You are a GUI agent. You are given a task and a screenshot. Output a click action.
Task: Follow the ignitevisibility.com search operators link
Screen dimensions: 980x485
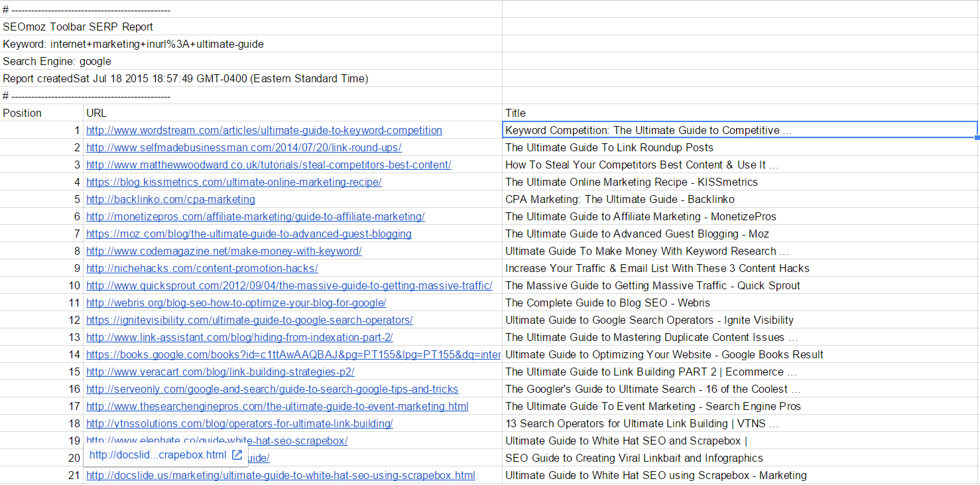[249, 320]
